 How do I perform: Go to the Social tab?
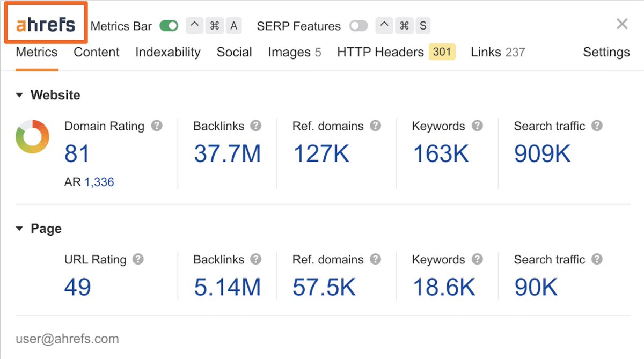[x=235, y=52]
